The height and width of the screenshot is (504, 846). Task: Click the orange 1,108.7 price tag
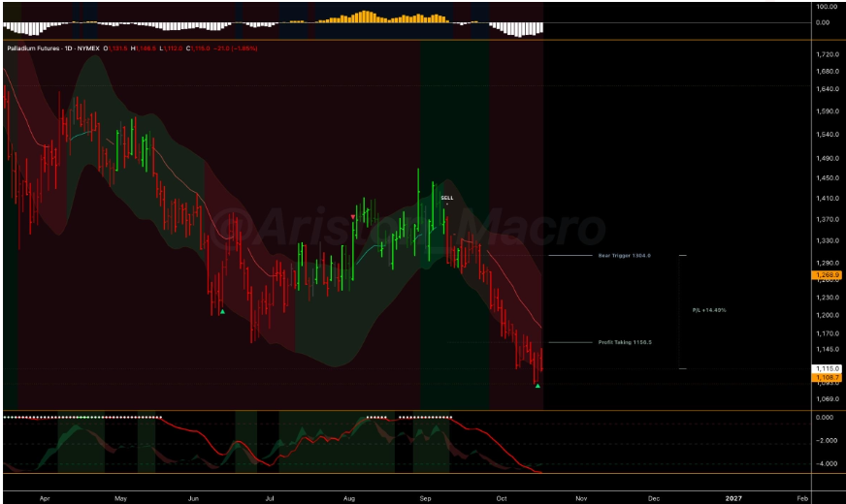[x=827, y=378]
